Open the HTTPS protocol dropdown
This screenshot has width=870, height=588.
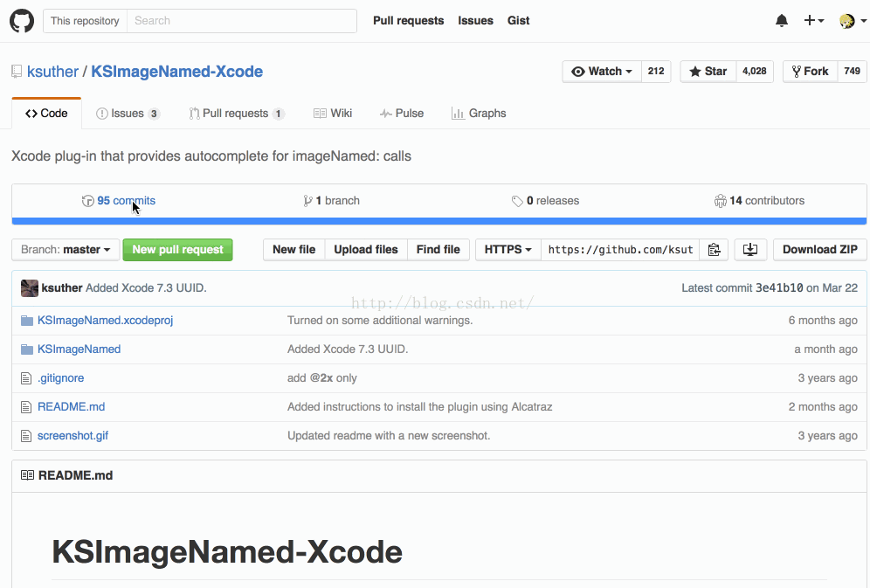(507, 250)
